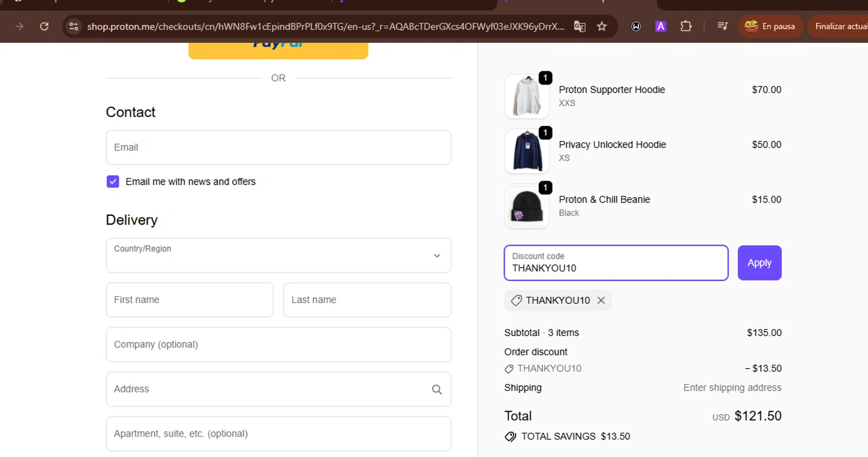Click the First name field
868x457 pixels.
coord(189,300)
